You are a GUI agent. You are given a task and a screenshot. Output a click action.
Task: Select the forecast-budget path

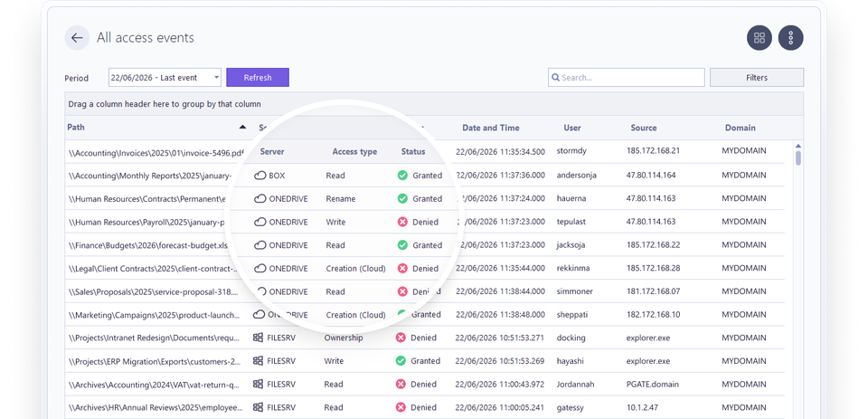(x=148, y=245)
